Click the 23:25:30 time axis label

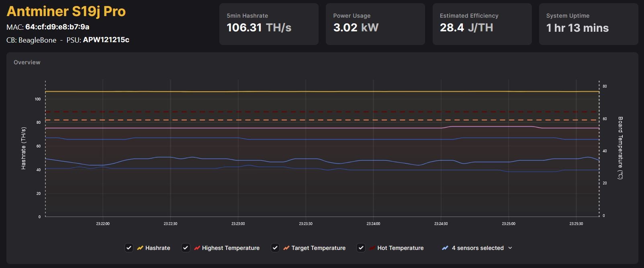tap(576, 224)
